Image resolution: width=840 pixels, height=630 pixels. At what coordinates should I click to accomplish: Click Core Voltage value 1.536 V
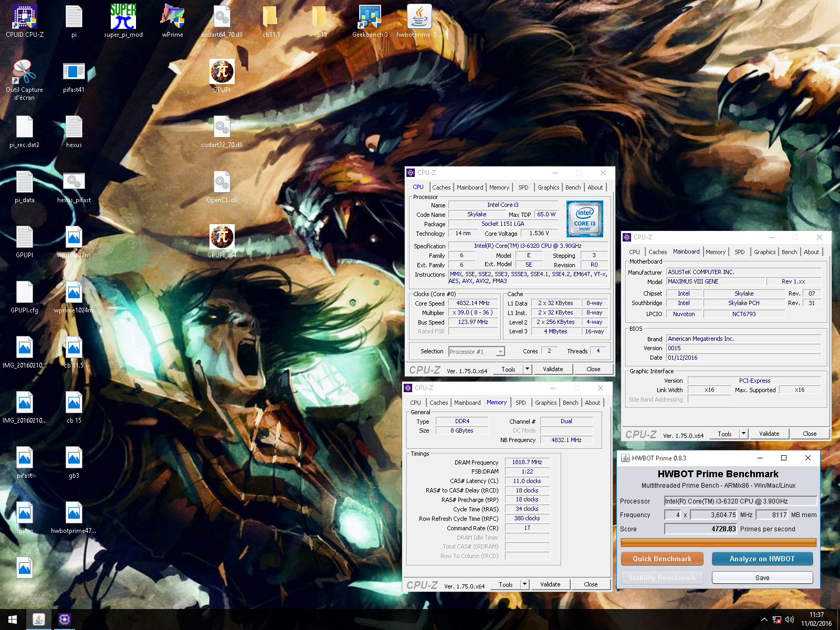coord(539,233)
